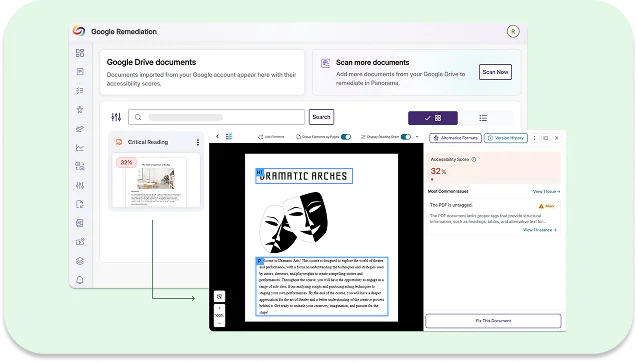The height and width of the screenshot is (362, 637).
Task: Toggle Group Elements by Pages switch
Action: pyautogui.click(x=346, y=137)
